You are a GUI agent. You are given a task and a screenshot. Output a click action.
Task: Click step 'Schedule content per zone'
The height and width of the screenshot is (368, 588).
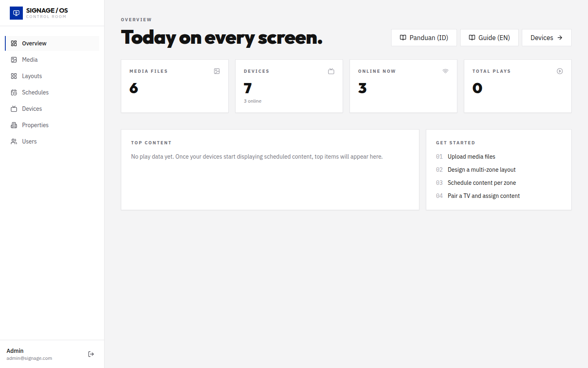482,183
